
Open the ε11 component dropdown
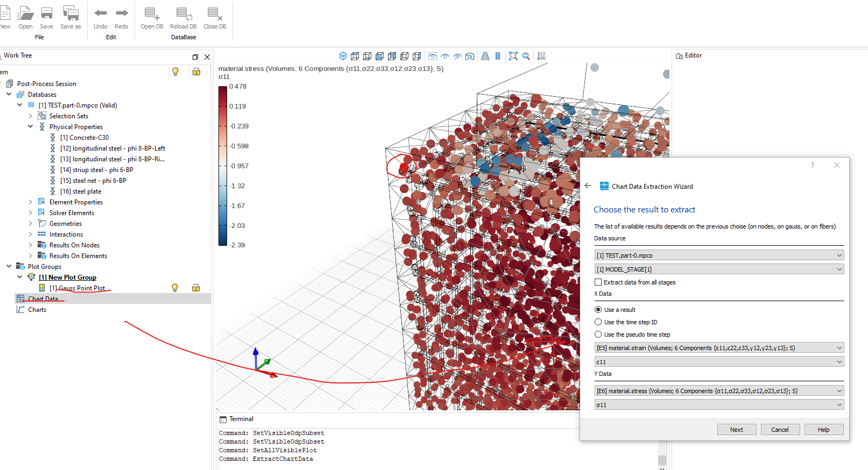tap(719, 362)
